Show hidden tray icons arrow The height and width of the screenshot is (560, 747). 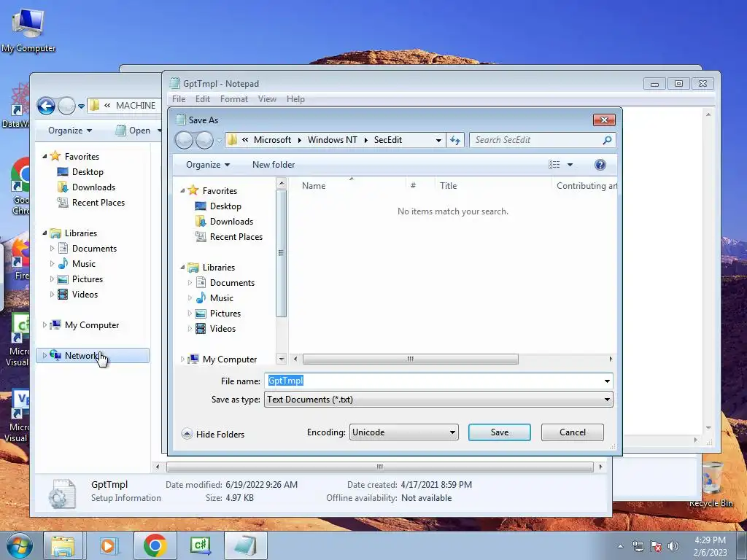pyautogui.click(x=620, y=546)
